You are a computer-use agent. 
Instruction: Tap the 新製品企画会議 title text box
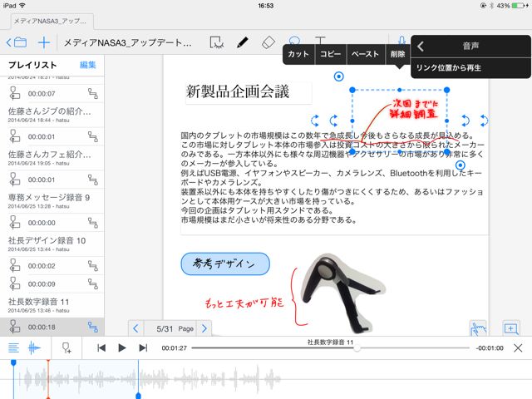point(249,92)
